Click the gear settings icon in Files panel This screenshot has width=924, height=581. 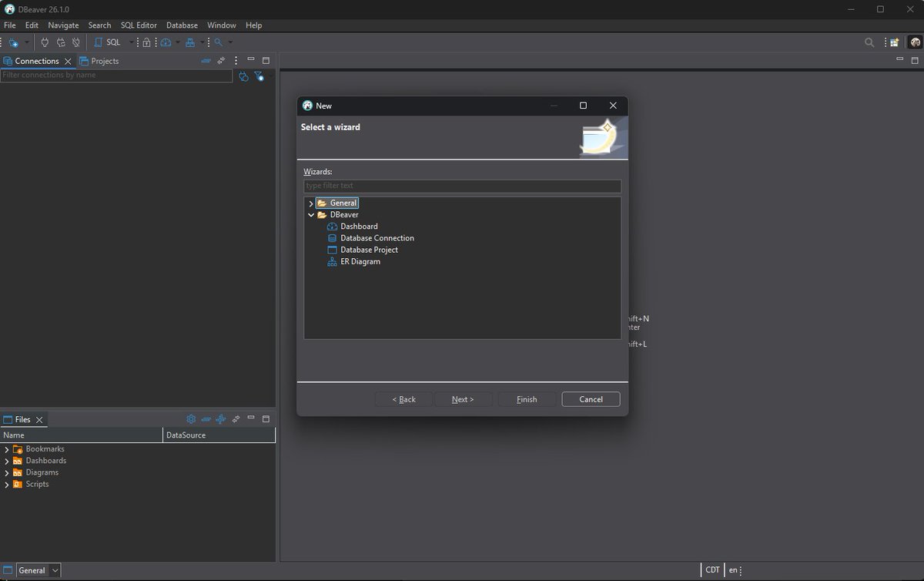tap(191, 419)
